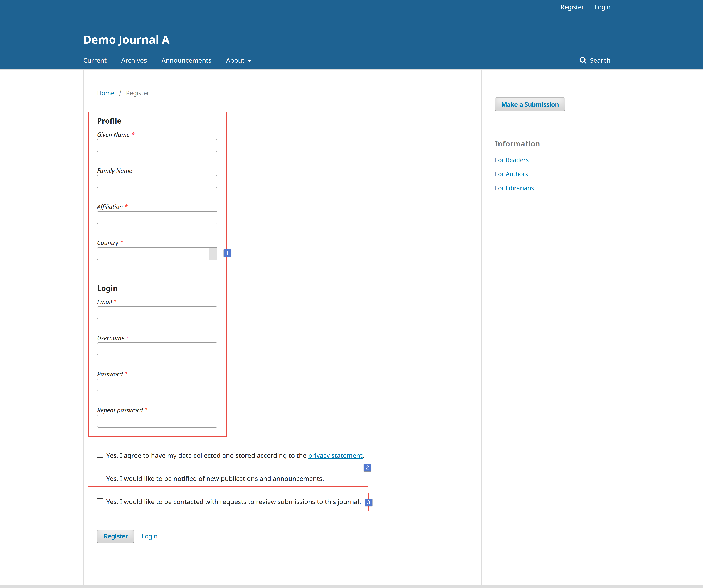This screenshot has width=703, height=588.
Task: Click into the Given Name field
Action: 157,145
